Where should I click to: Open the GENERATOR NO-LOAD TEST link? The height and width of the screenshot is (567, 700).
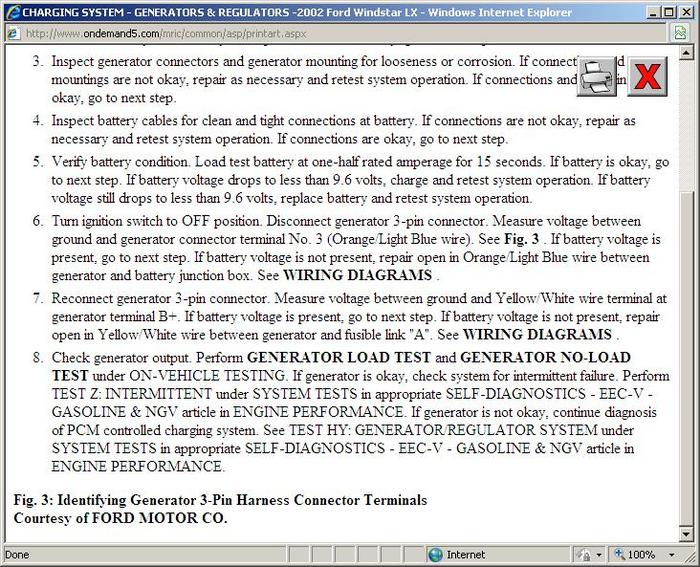341,367
